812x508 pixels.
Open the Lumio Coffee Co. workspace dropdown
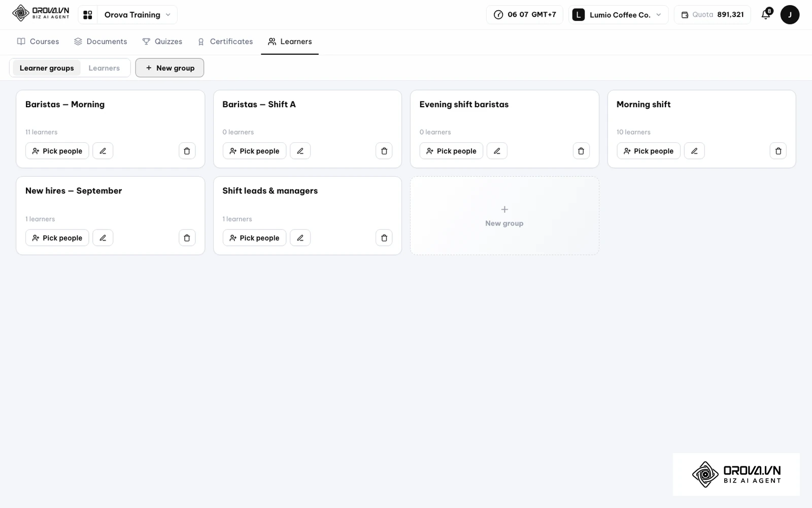pos(618,15)
